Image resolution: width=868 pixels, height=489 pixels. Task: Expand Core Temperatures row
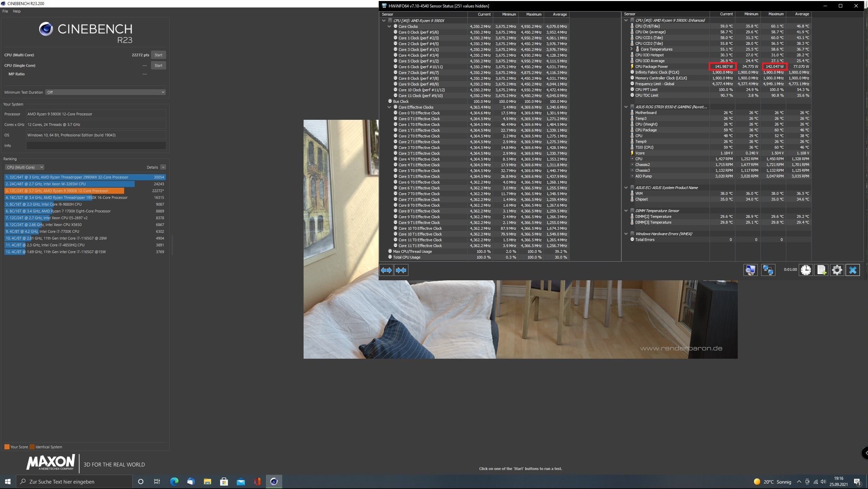click(x=632, y=49)
